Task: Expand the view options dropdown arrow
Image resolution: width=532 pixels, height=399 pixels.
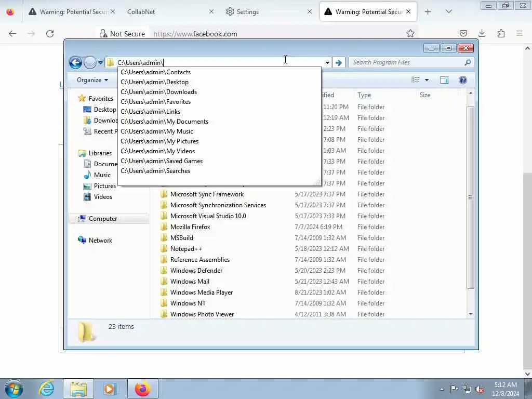Action: (x=427, y=80)
